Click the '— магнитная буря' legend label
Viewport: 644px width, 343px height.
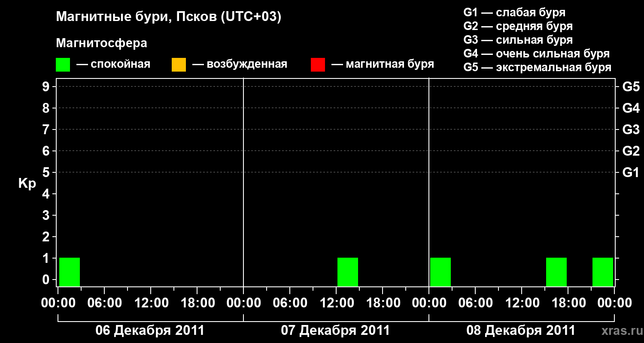point(383,64)
